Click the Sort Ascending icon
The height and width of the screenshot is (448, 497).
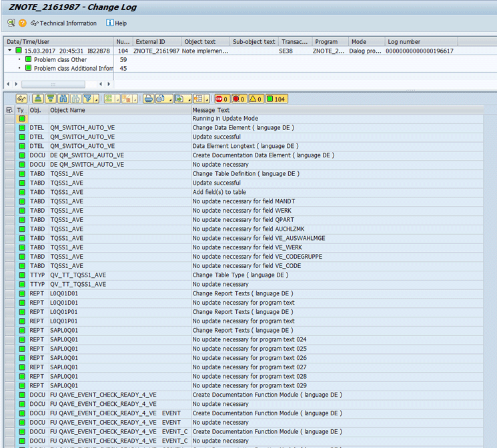[x=39, y=99]
